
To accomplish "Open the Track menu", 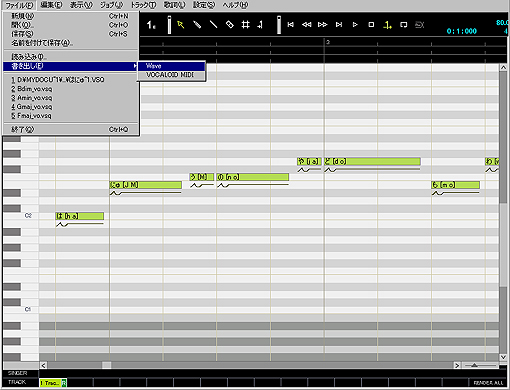I will (143, 5).
